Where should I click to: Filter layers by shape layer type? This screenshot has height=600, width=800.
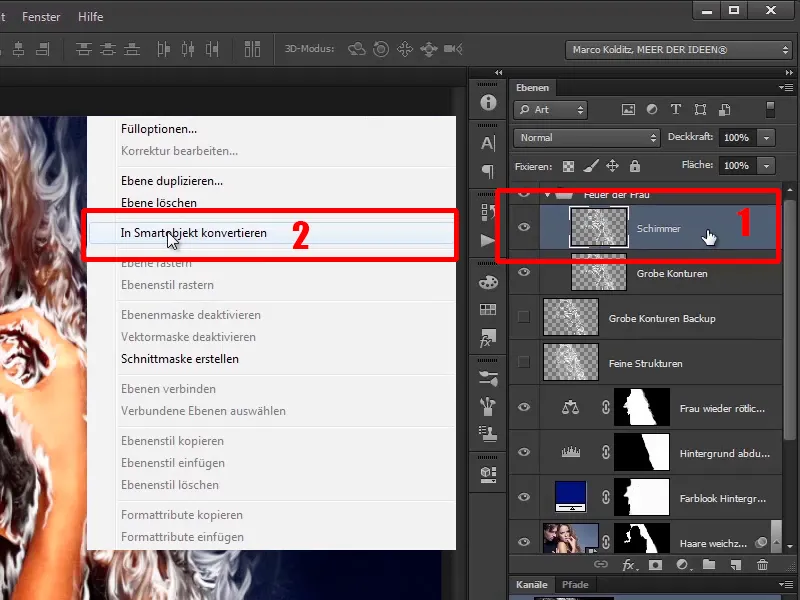(x=701, y=110)
